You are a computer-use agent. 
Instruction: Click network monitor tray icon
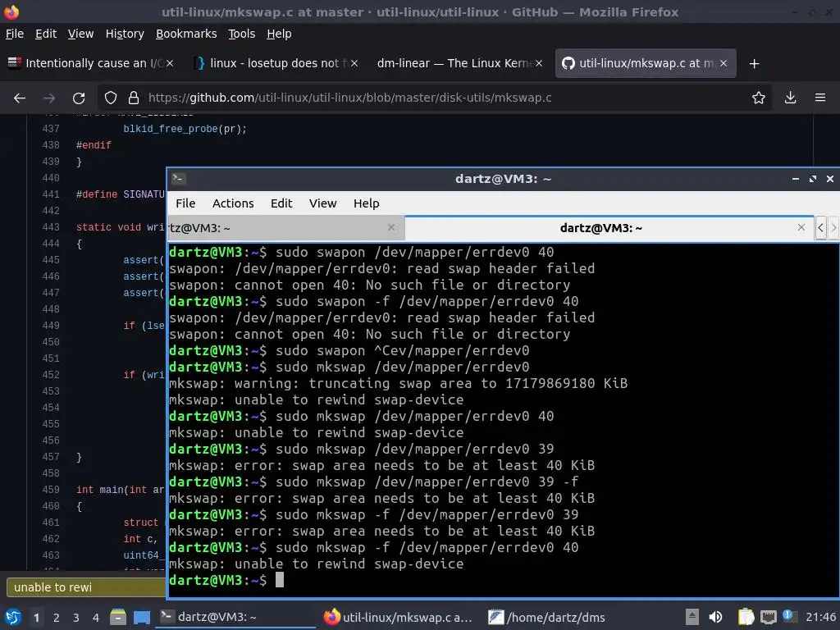[x=768, y=617]
